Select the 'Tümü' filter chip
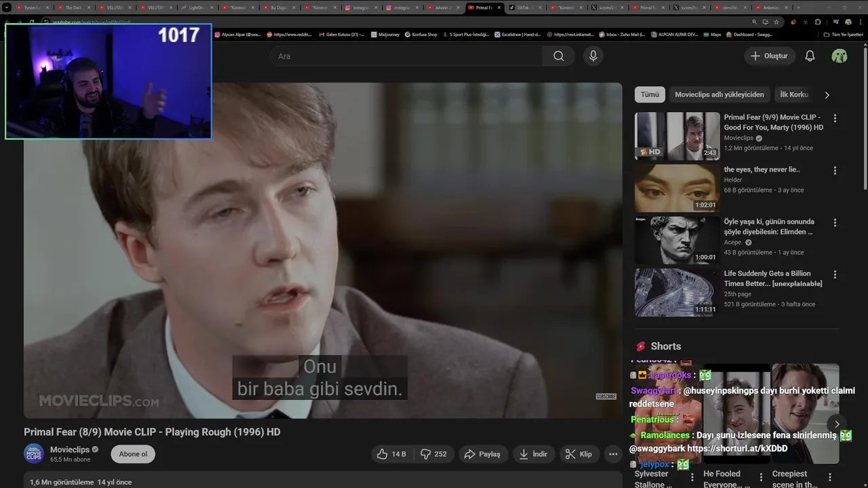Viewport: 868px width, 488px height. coord(650,95)
